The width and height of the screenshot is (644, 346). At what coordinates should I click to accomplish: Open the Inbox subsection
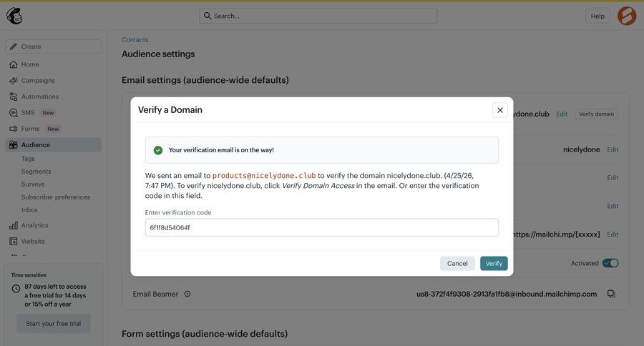(x=29, y=209)
